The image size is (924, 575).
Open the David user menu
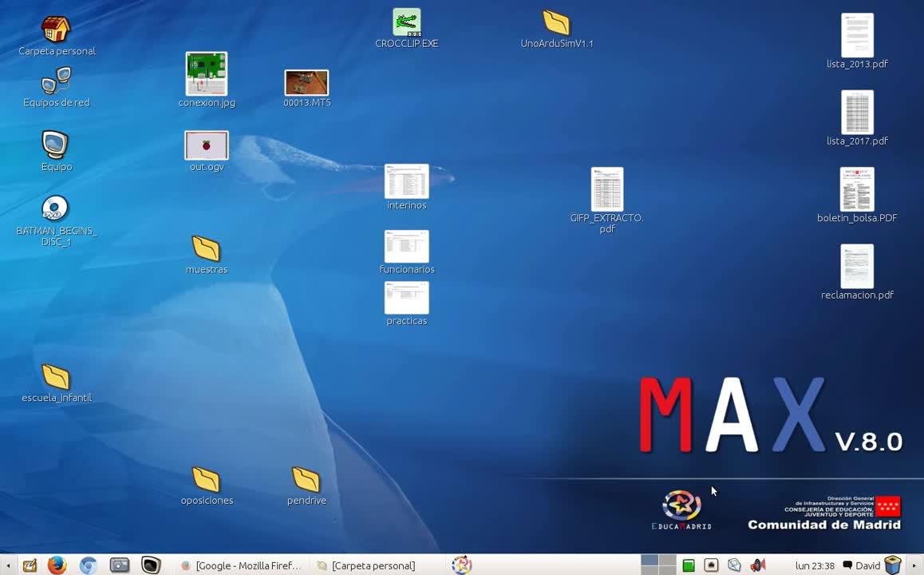pyautogui.click(x=862, y=565)
